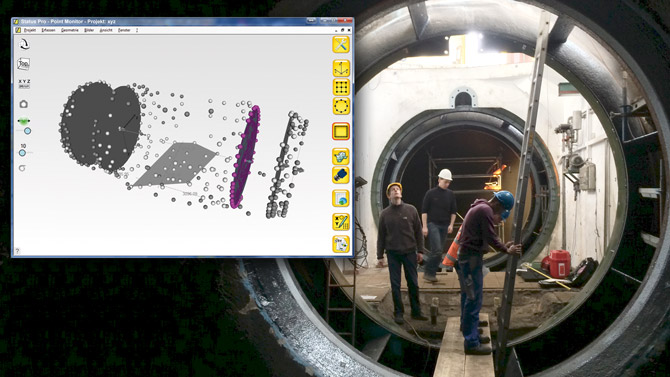
Task: Open the Projekt menu
Action: [30, 30]
